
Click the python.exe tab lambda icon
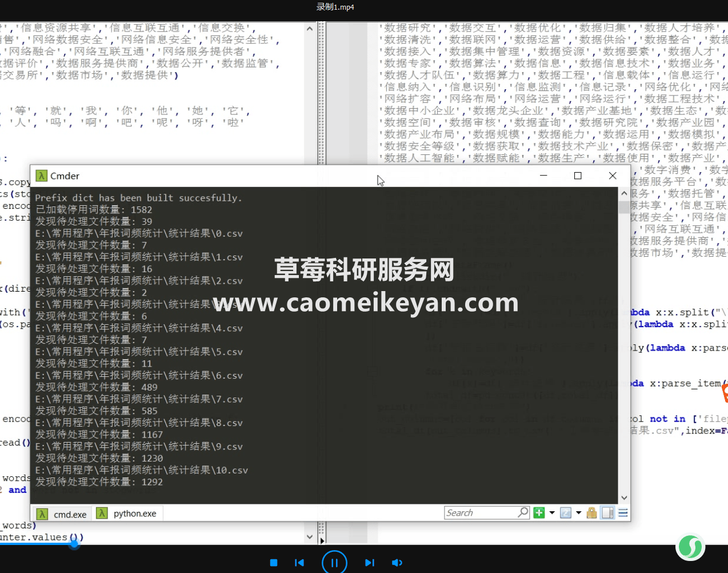coord(102,513)
